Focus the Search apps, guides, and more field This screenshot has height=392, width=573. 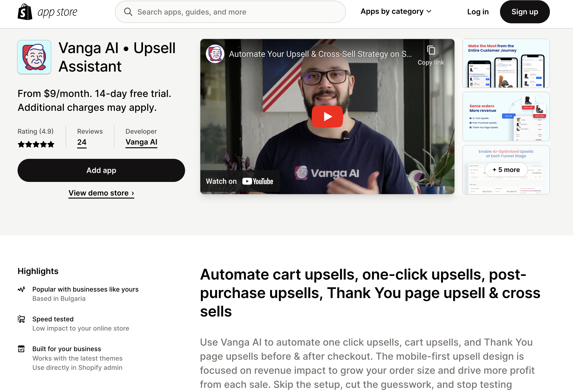[x=230, y=12]
